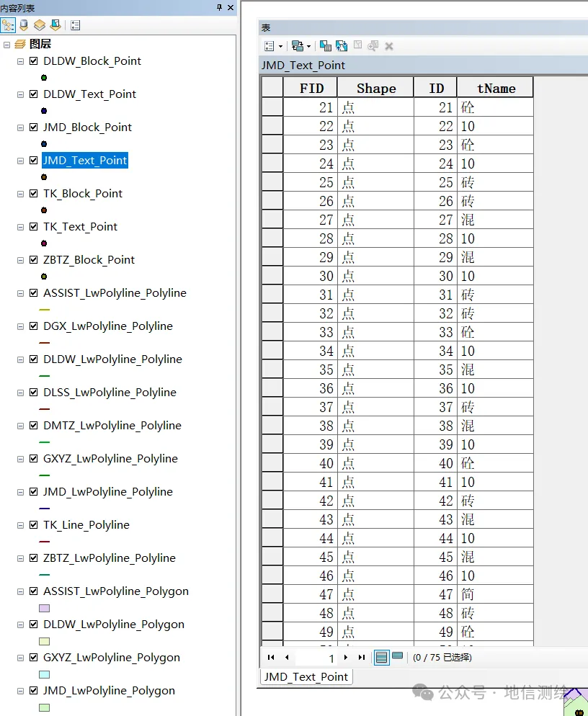Click TK_Text_Point point symbol

[44, 243]
